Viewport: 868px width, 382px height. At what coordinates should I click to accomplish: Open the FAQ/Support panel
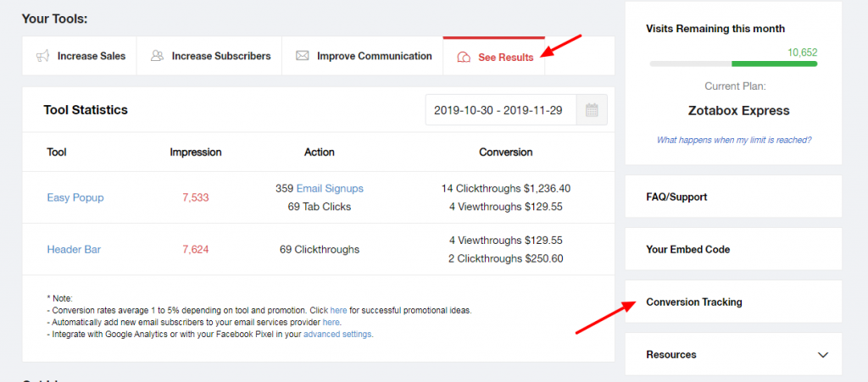(x=733, y=197)
